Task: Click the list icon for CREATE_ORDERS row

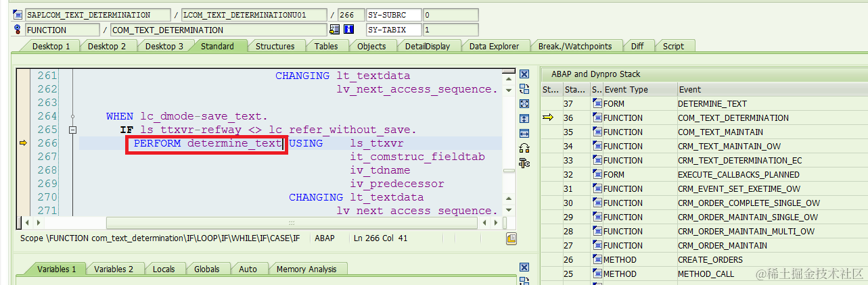Action: coord(597,259)
